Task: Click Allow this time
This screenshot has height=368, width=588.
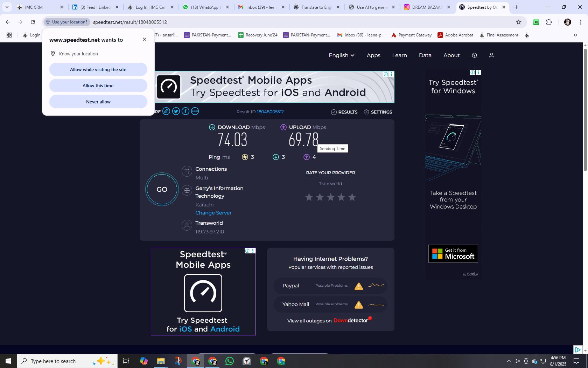Action: click(98, 86)
